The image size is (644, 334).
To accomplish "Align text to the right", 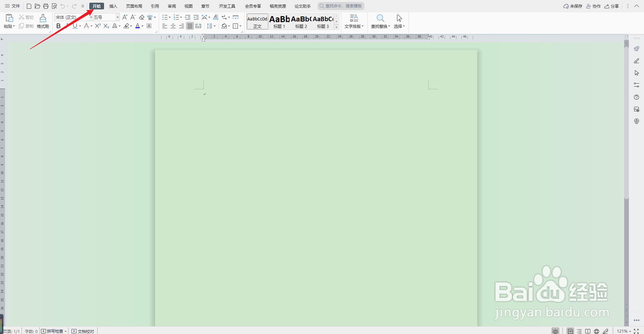I will point(182,26).
